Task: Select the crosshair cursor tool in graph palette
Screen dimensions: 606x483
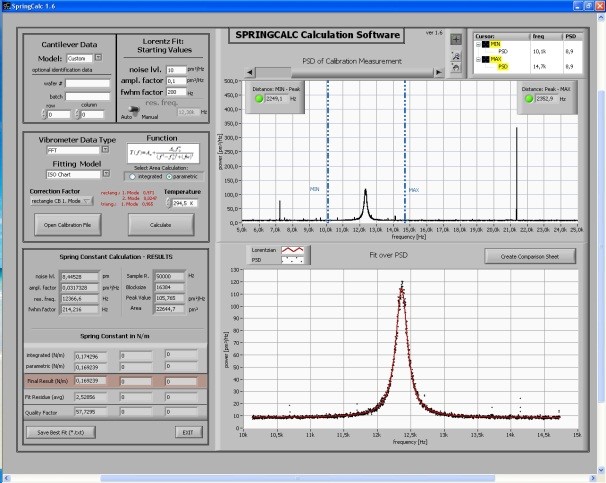Action: pyautogui.click(x=456, y=39)
